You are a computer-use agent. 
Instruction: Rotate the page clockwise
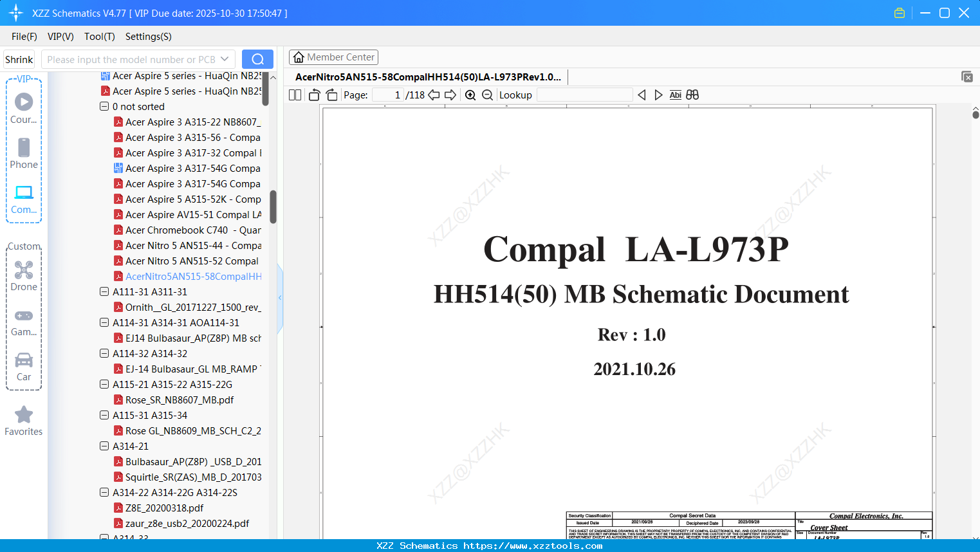pos(331,95)
